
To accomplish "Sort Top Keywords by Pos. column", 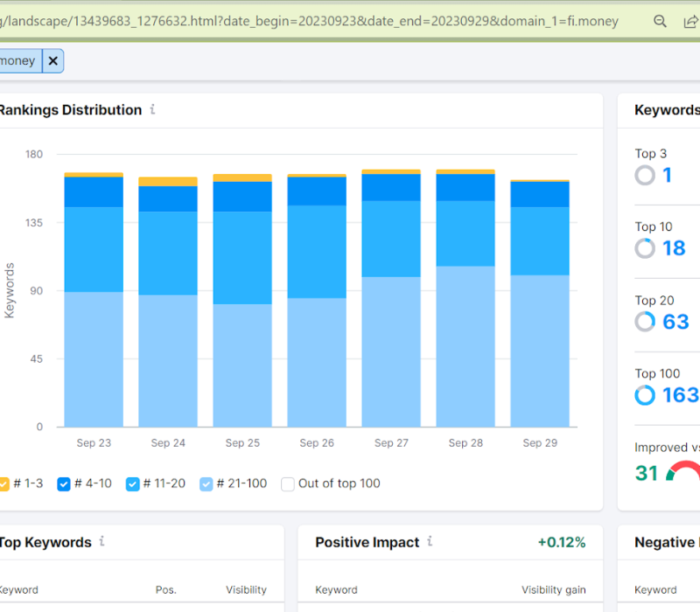I will click(165, 589).
